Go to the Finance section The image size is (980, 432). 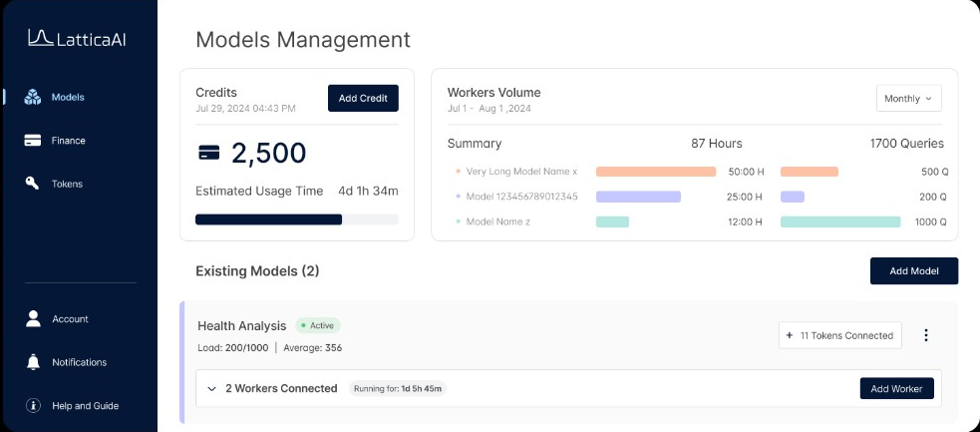point(68,141)
